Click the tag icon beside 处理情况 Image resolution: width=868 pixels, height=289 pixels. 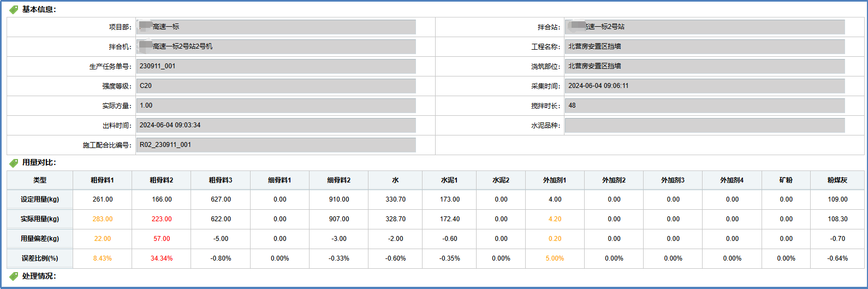[14, 276]
